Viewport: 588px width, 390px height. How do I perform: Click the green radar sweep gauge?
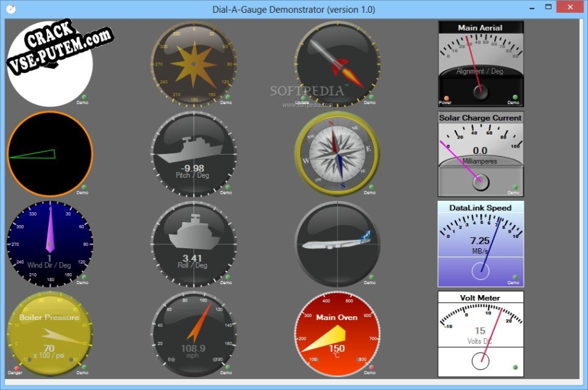50,154
